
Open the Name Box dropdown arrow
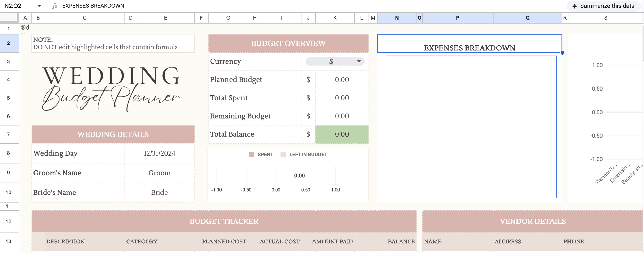39,6
